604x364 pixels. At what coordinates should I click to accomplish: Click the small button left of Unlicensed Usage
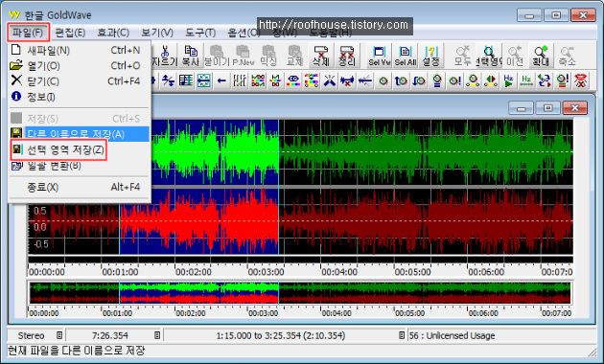[402, 335]
